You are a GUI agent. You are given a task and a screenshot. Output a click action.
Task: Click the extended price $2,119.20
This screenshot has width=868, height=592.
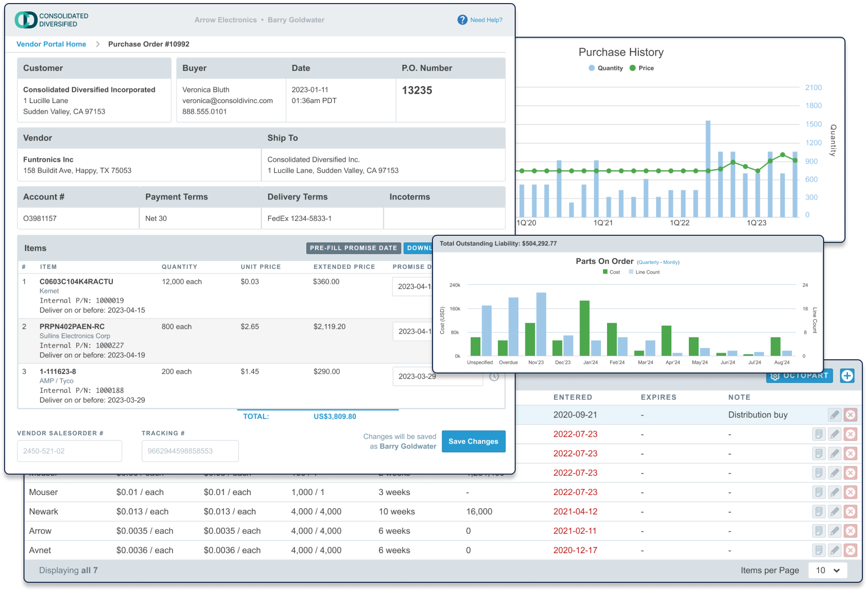pyautogui.click(x=329, y=327)
